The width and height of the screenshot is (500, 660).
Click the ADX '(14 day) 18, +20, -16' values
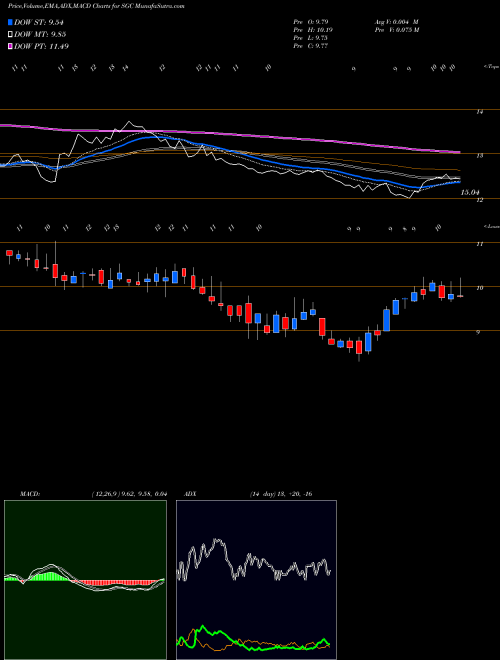[281, 494]
